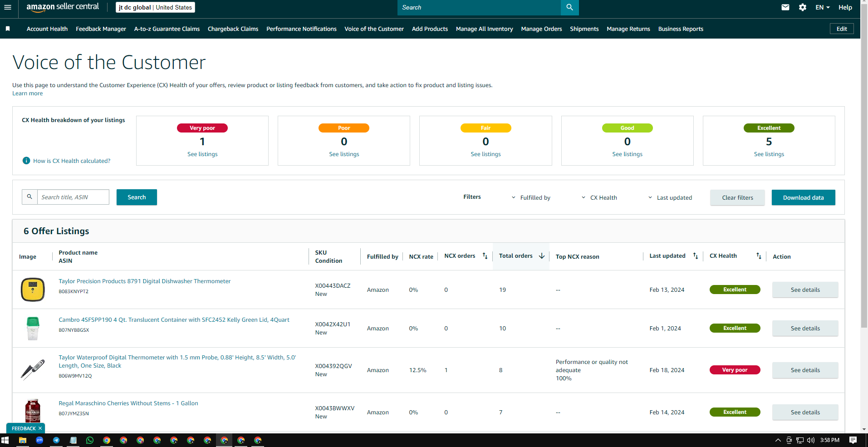
Task: See details for Taylor Dishwasher Thermometer
Action: [805, 290]
